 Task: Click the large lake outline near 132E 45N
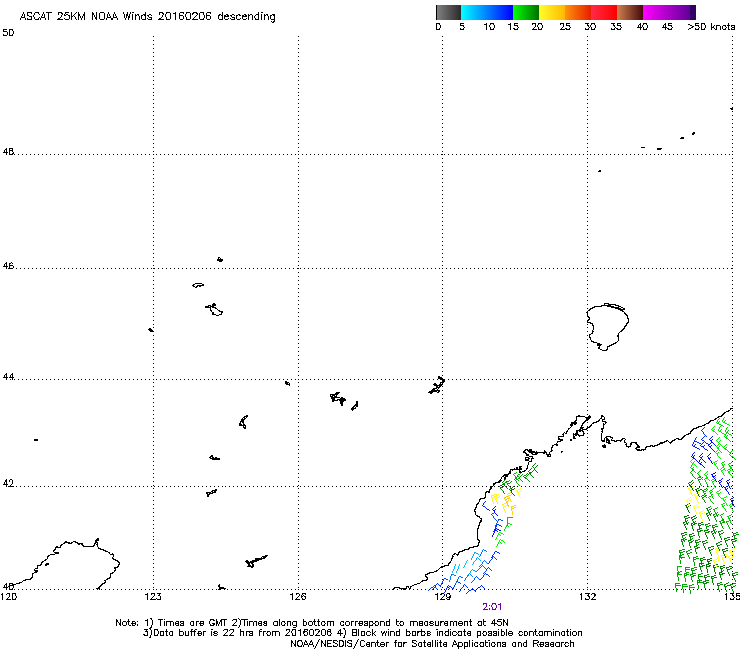(x=607, y=327)
